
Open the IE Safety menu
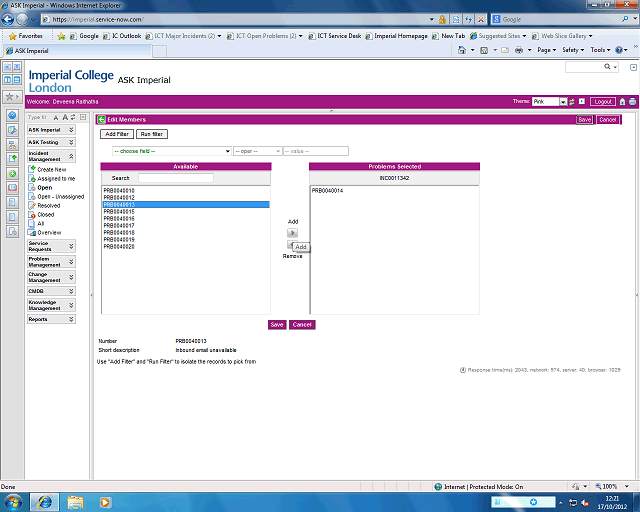click(x=573, y=49)
